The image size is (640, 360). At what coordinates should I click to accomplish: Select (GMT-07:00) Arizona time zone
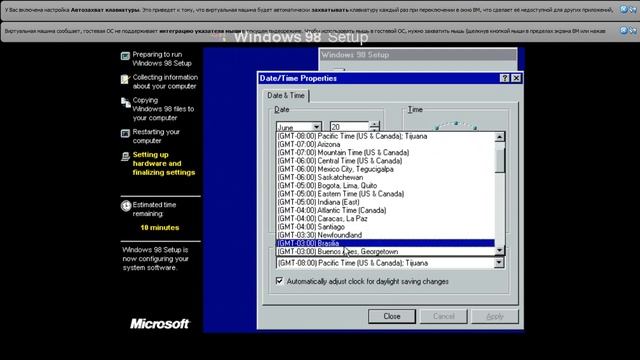point(385,144)
